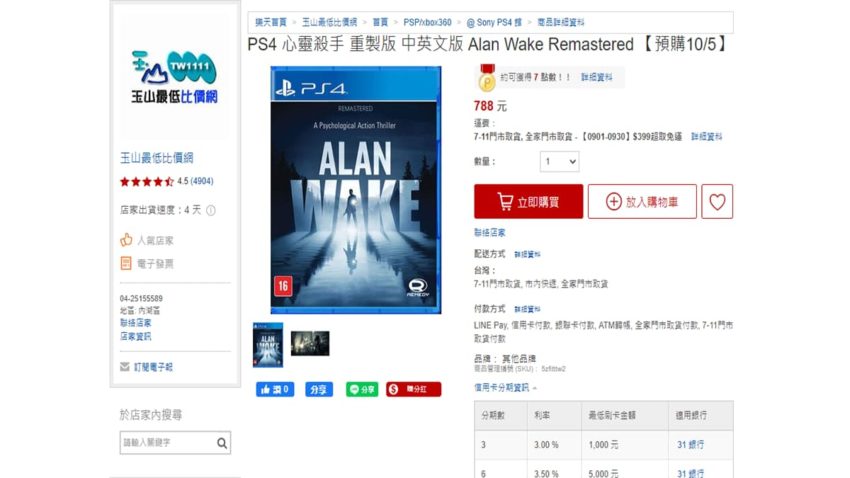Screen dimensions: 850x478
Task: Click the gold points medal icon
Action: (x=487, y=77)
